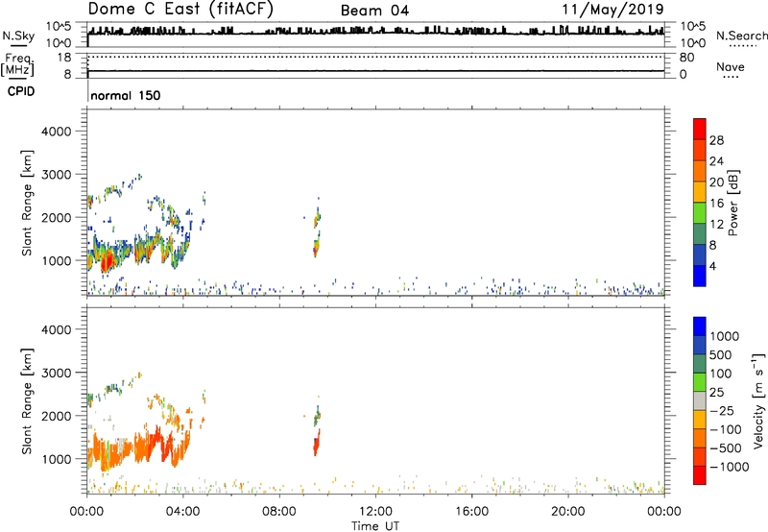
Task: Click the "08:00" time tick label
Action: (278, 512)
